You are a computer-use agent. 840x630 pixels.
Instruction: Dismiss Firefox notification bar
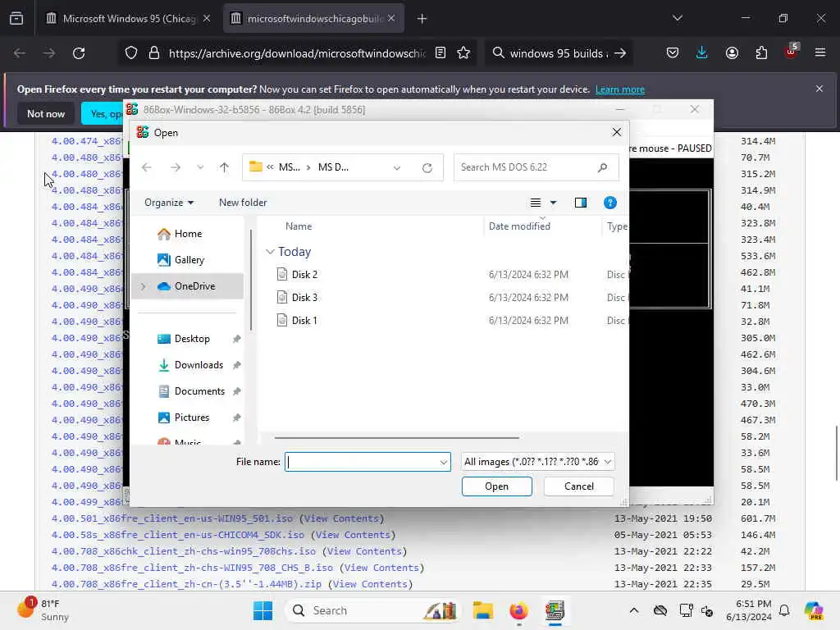tap(819, 89)
